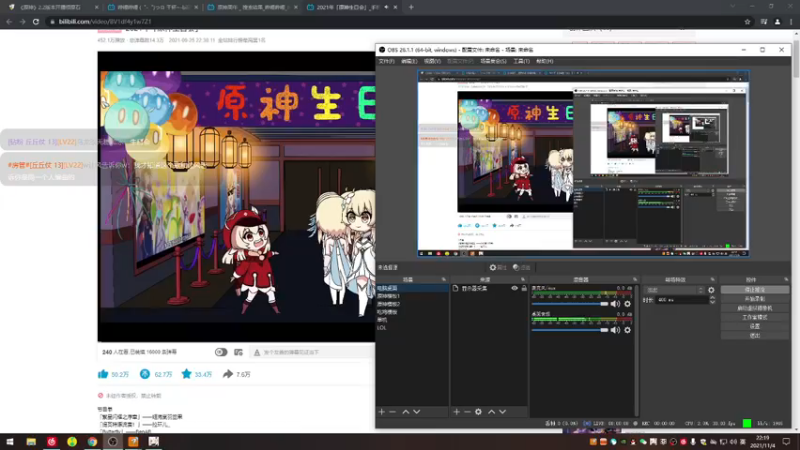
Task: Click the star favorite icon under the video
Action: 186,374
